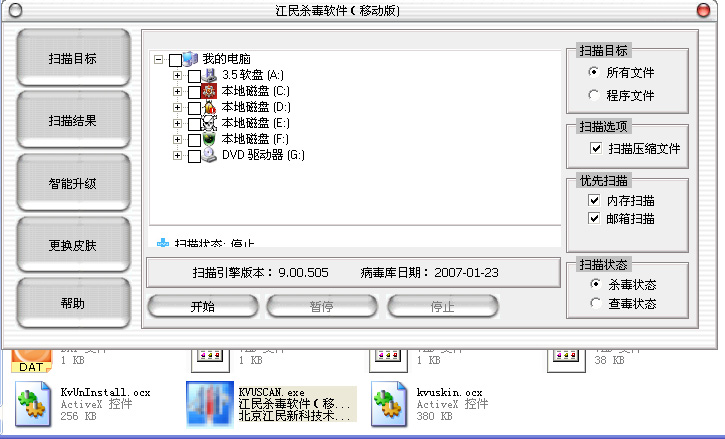Check the local disk (D:) checkbox
This screenshot has width=725, height=439.
pos(194,108)
